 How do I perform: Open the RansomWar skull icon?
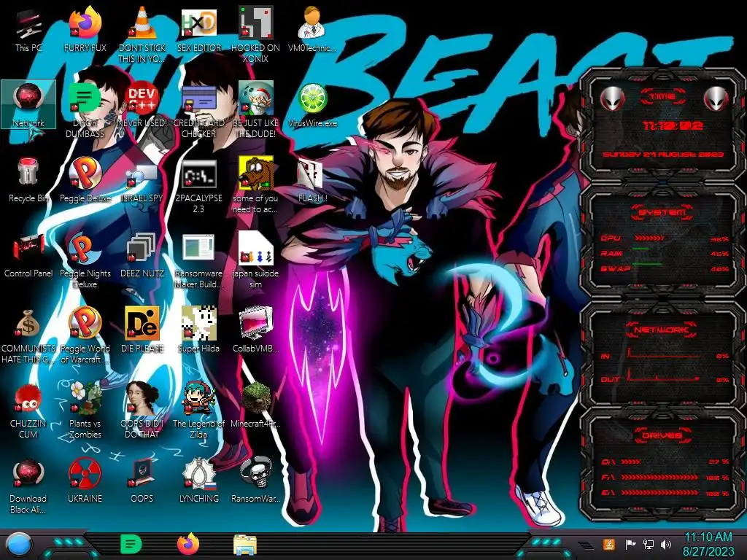pos(256,480)
